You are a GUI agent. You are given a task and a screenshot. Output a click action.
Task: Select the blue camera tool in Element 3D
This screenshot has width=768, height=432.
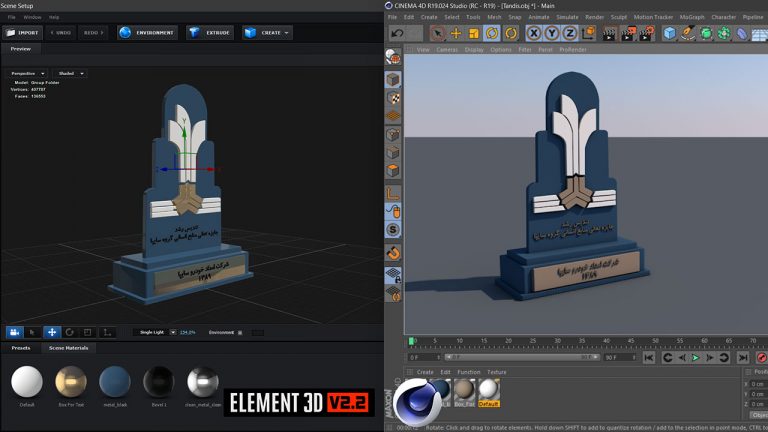tap(14, 333)
